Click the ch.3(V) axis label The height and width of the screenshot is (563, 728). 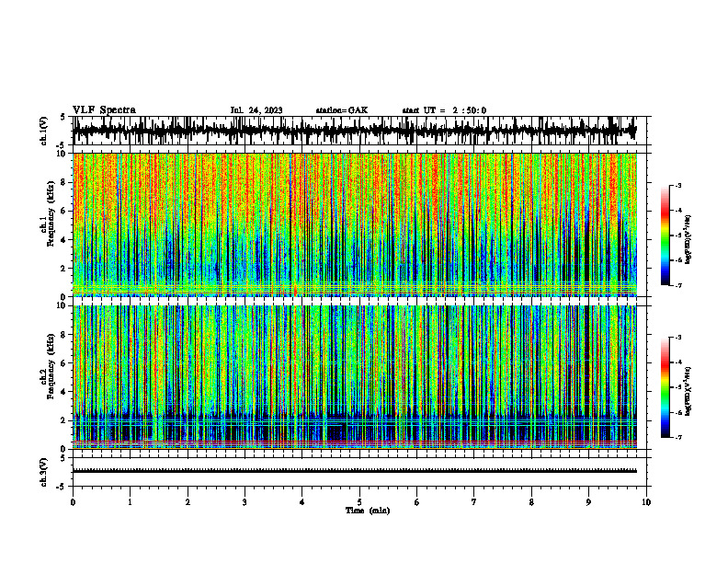pyautogui.click(x=43, y=472)
